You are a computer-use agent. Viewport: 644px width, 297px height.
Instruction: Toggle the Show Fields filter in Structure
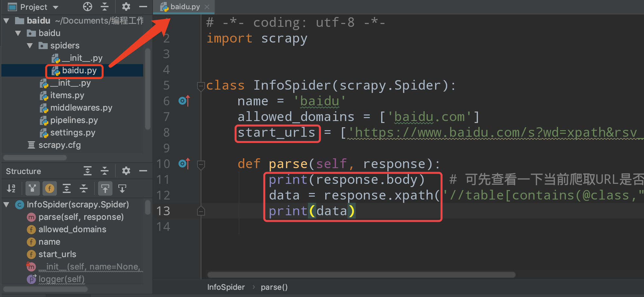point(49,188)
